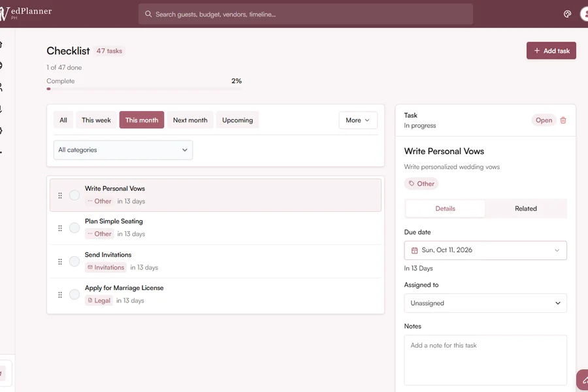Switch to Next month filter
Screen dimensions: 588x392
tap(190, 120)
